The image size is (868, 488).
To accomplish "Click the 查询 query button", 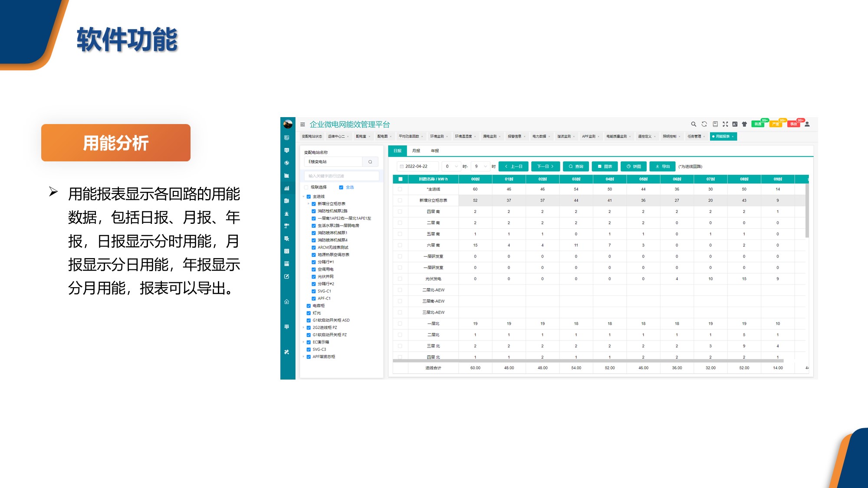I will point(576,167).
